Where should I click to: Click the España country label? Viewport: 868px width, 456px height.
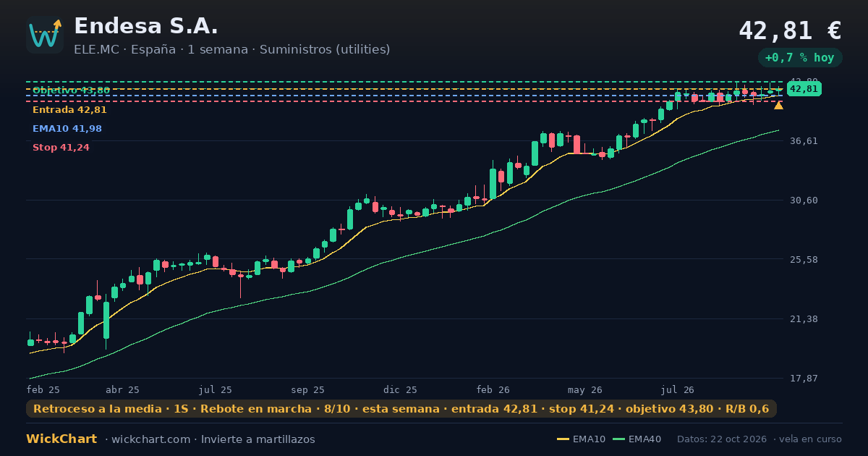tap(153, 49)
